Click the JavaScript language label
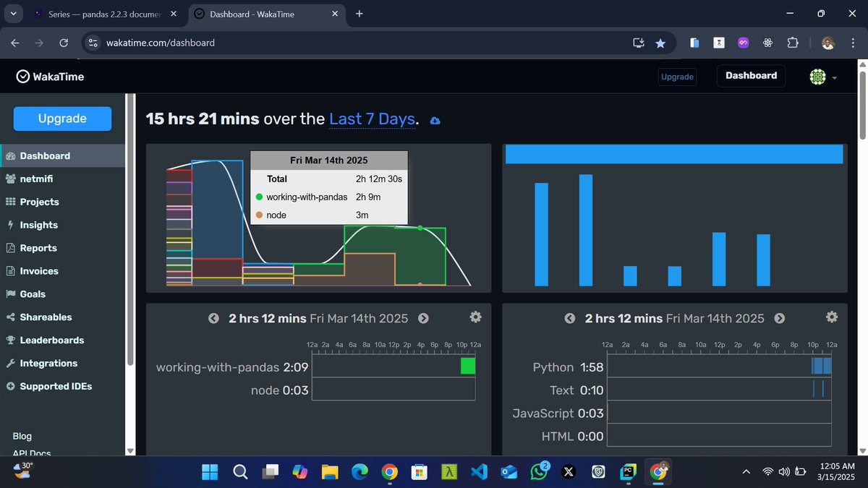The width and height of the screenshot is (868, 488). point(543,414)
